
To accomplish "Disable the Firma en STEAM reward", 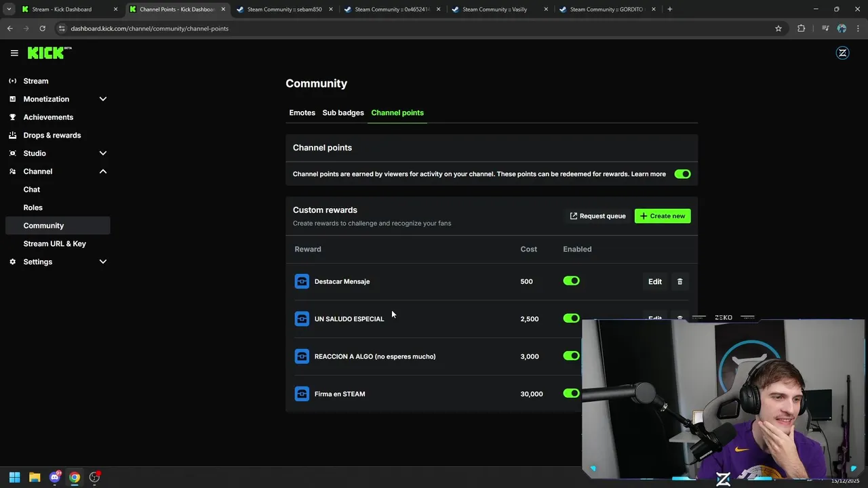I will coord(571,393).
